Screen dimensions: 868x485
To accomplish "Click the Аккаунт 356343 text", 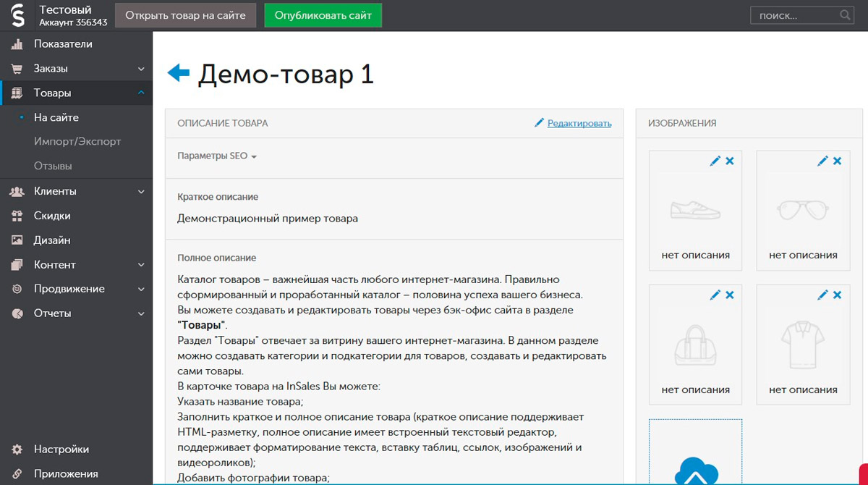I will 73,22.
